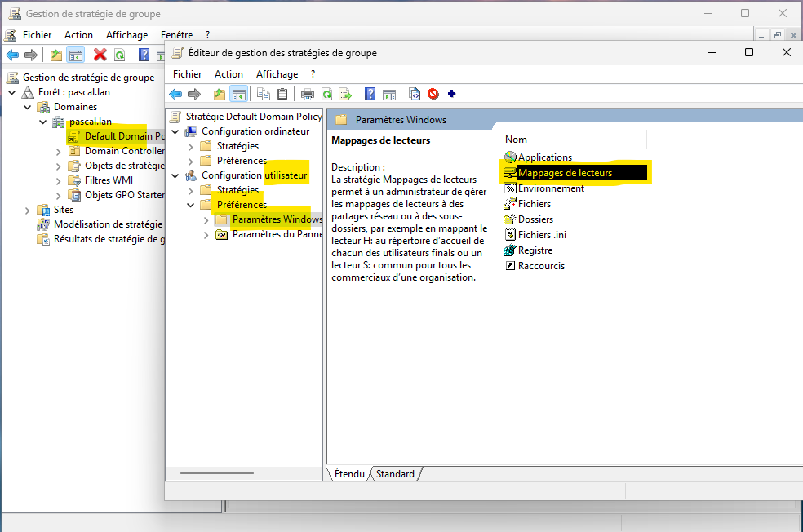This screenshot has height=532, width=803.
Task: Expand the Paramètres Windows node
Action: point(206,220)
